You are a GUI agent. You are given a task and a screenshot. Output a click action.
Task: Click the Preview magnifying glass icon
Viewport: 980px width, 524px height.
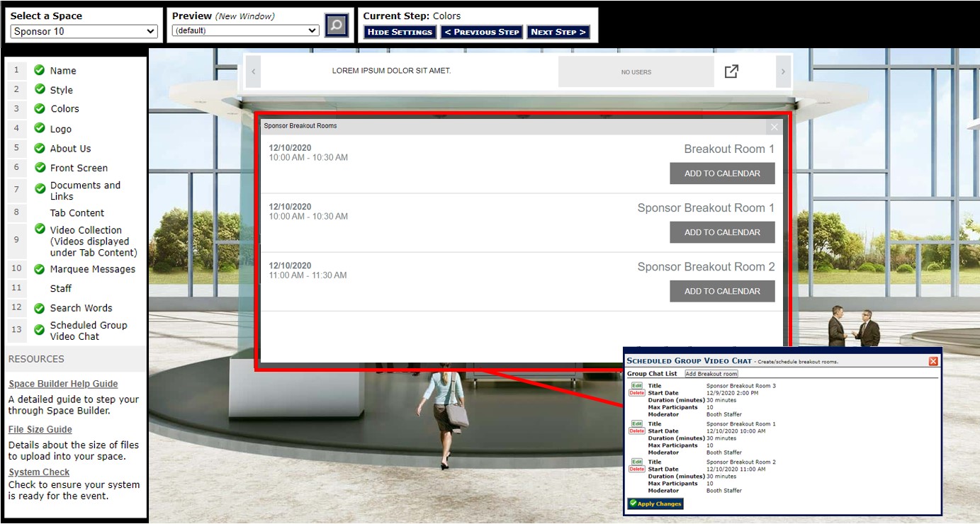(x=337, y=26)
